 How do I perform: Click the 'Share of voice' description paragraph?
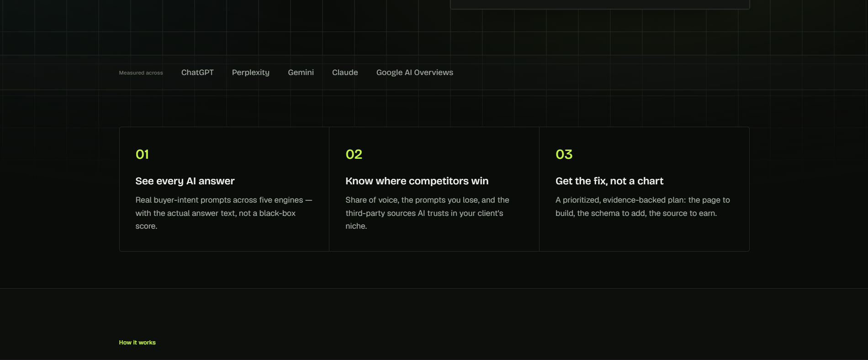(x=428, y=213)
